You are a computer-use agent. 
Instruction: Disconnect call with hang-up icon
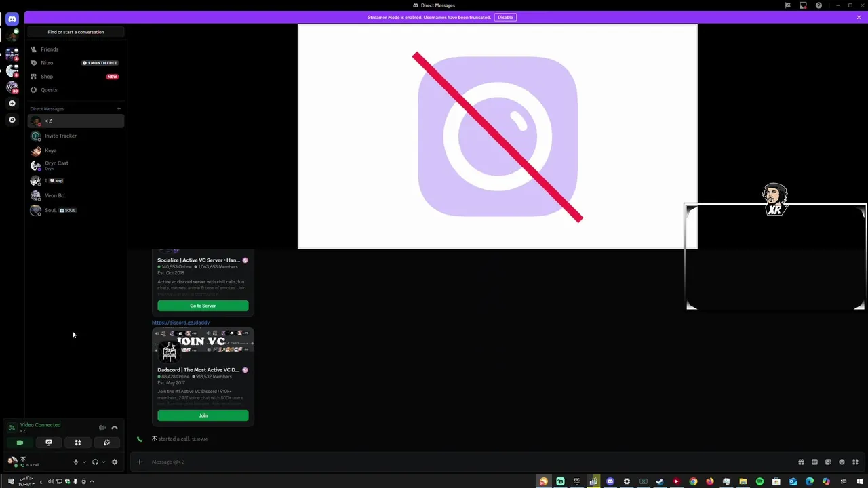[x=115, y=428]
